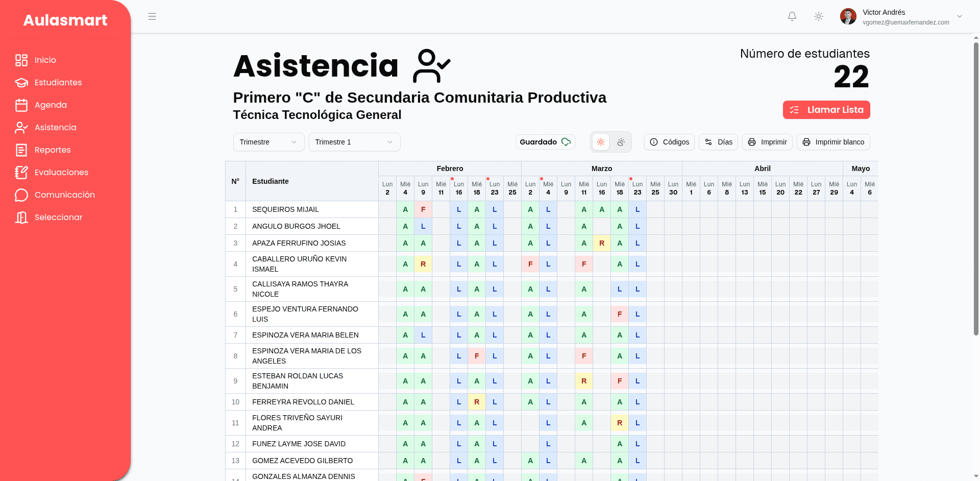Click Imprimir blanco button

coord(833,142)
